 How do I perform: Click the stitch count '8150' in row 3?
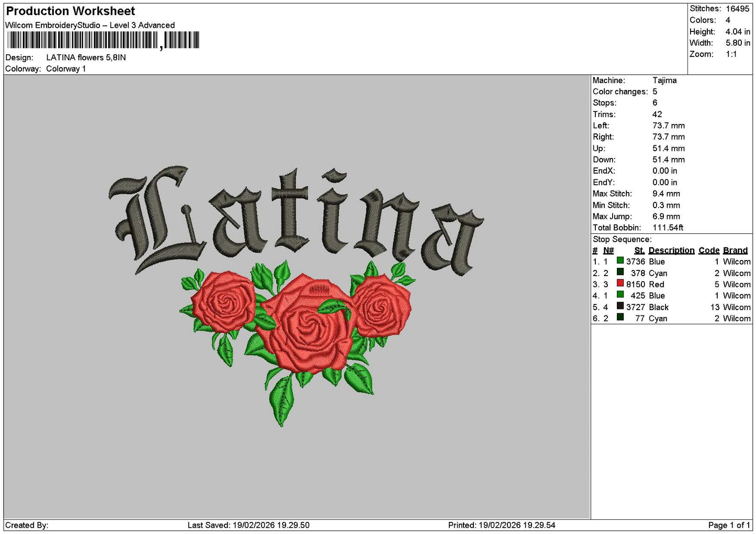[x=636, y=285]
